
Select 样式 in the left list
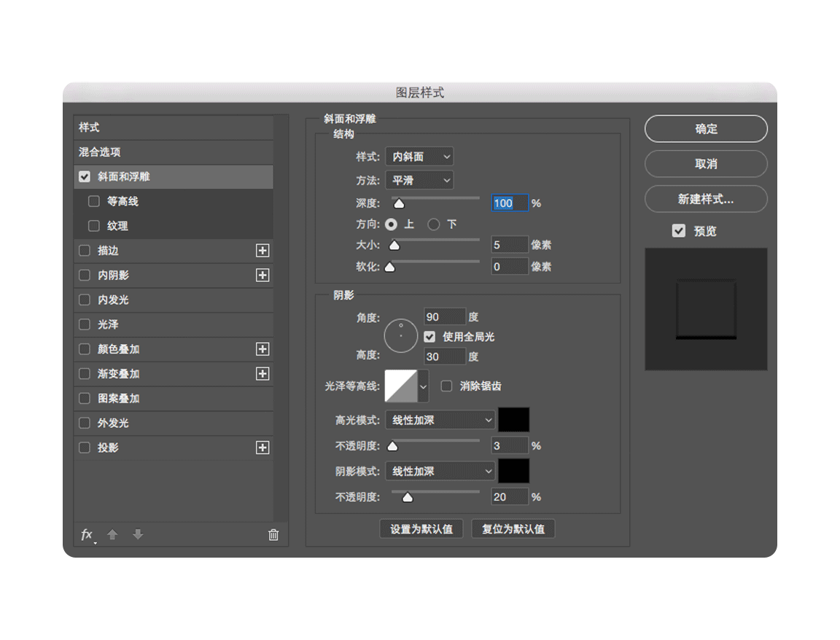point(174,128)
